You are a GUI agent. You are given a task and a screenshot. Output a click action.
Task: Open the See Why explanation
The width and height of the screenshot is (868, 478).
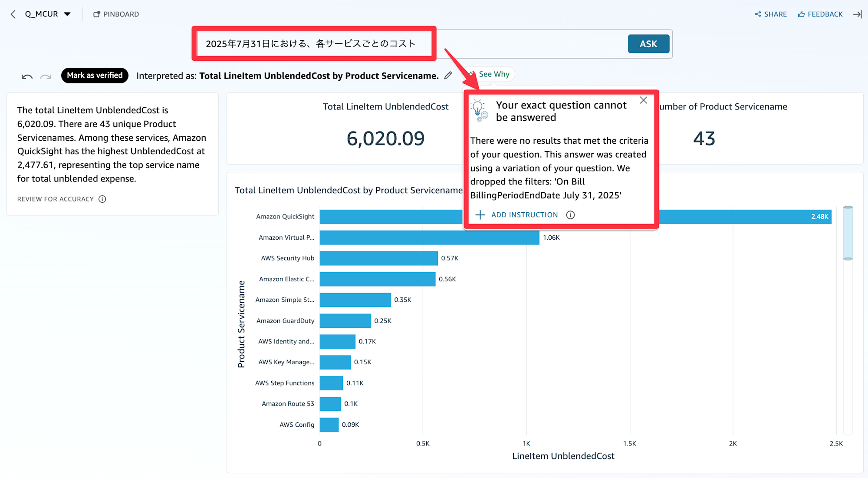490,74
